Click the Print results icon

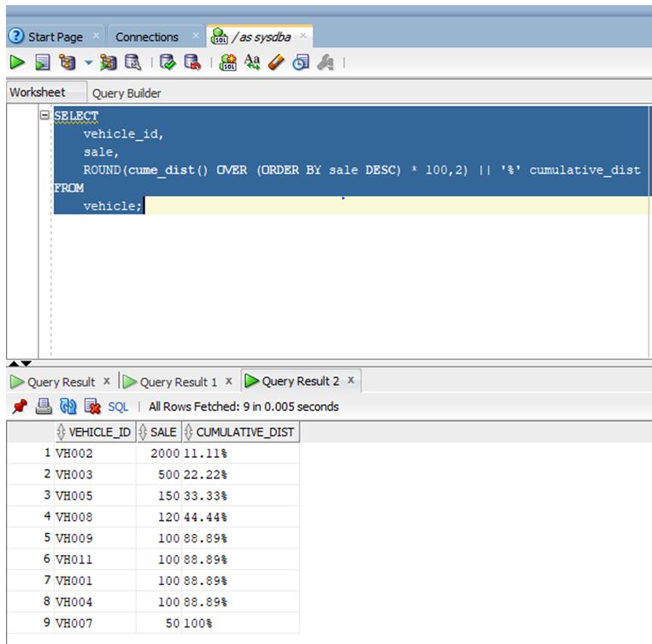(x=44, y=407)
